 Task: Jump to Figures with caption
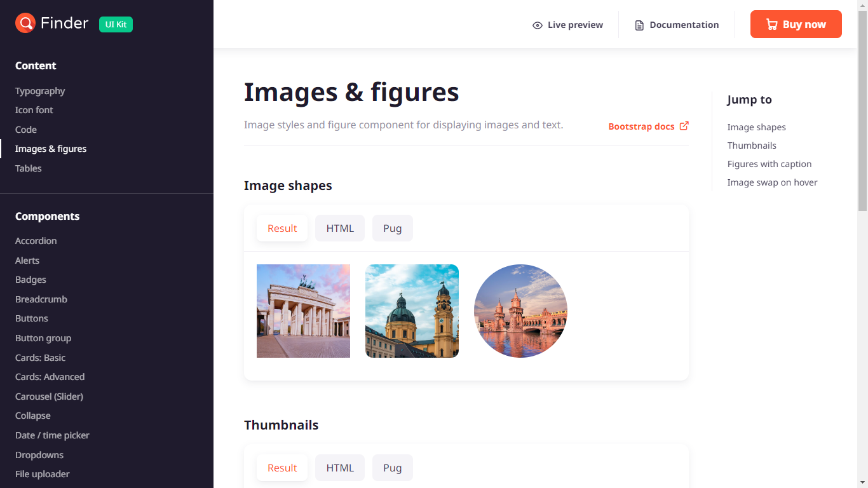point(770,164)
